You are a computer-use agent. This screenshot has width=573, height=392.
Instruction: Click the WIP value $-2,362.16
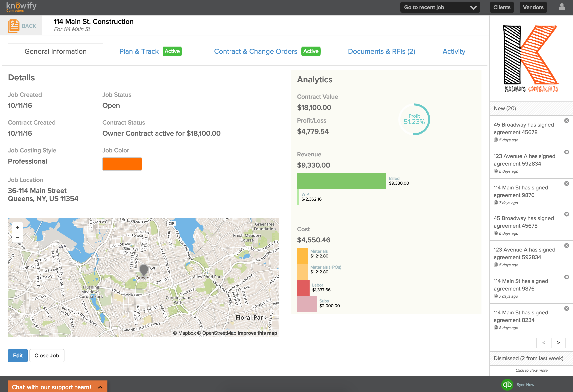[311, 199]
